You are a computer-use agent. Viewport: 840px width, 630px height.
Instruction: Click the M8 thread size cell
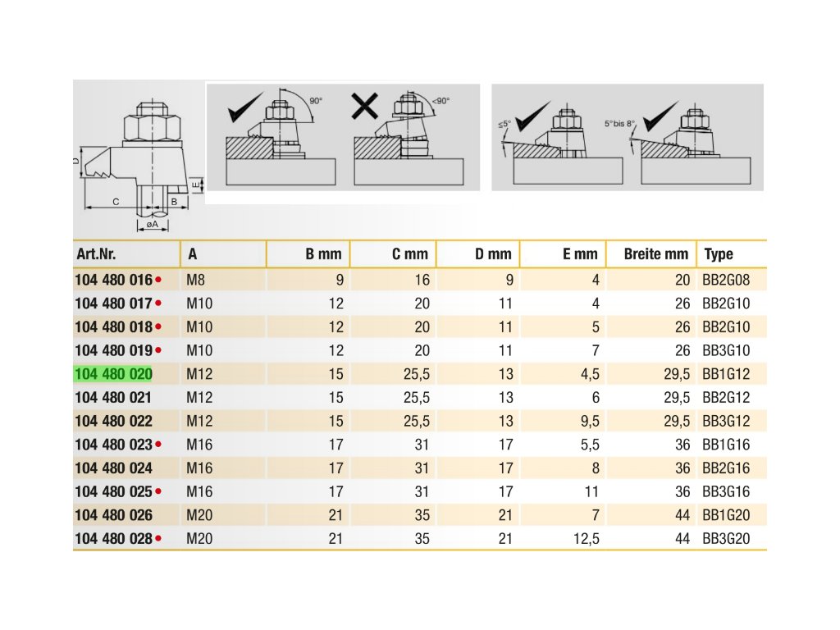(x=195, y=280)
